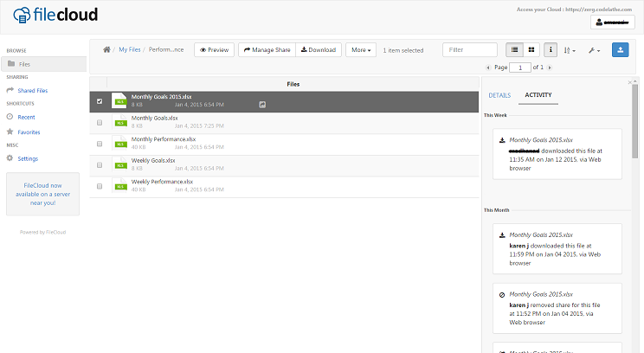Click karen j removed share activity entry

[557, 308]
